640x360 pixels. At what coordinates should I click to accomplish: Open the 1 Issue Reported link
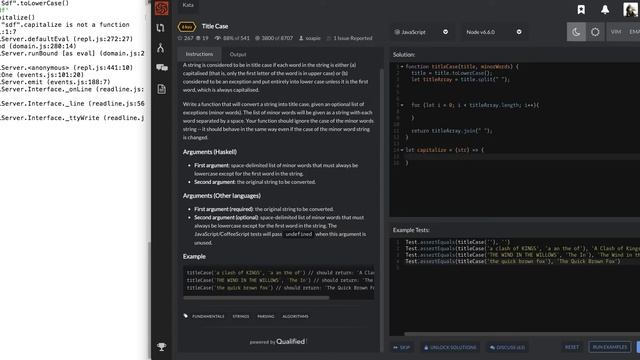point(353,38)
